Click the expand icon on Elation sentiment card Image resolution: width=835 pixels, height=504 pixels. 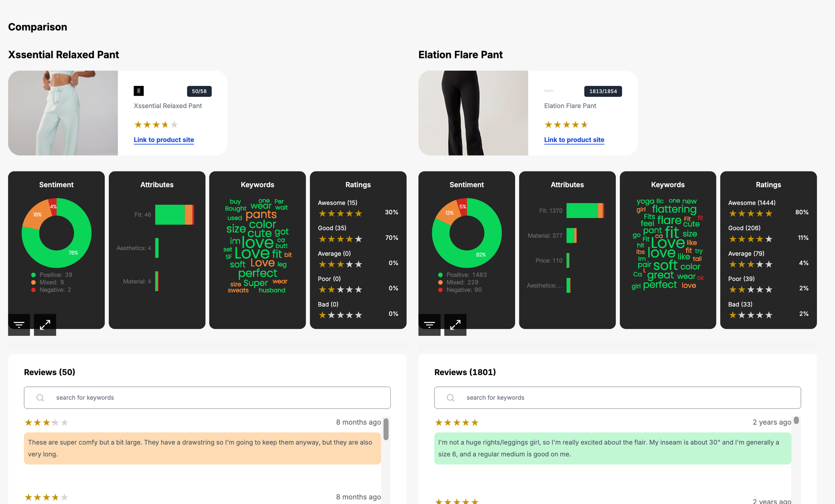(455, 325)
